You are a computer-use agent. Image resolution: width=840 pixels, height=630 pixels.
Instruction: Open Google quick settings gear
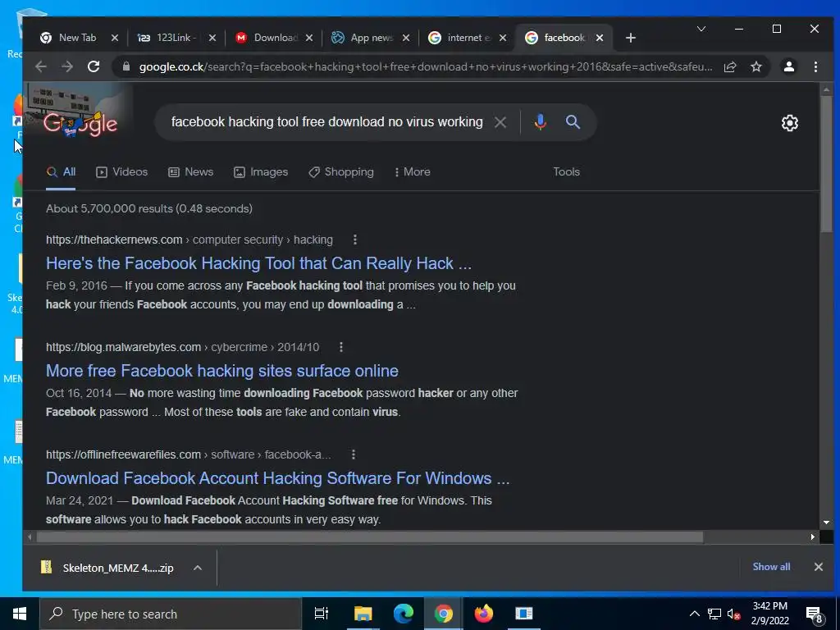click(x=790, y=123)
